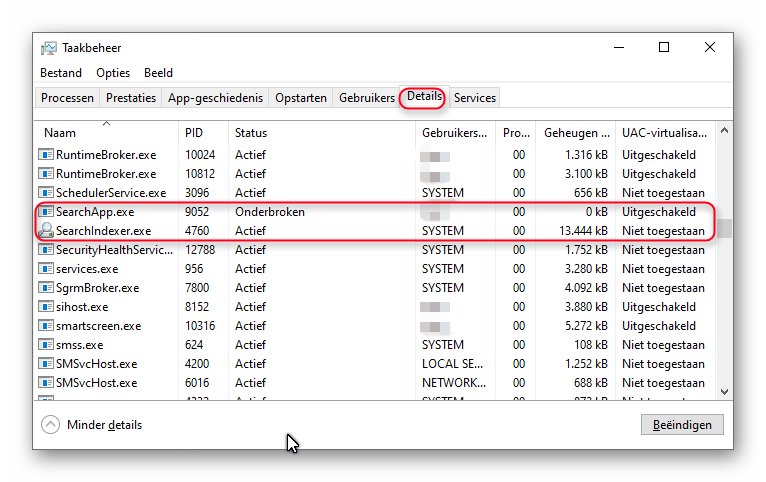The height and width of the screenshot is (482, 766).
Task: Click the SchedulerService.exe process icon
Action: (46, 192)
